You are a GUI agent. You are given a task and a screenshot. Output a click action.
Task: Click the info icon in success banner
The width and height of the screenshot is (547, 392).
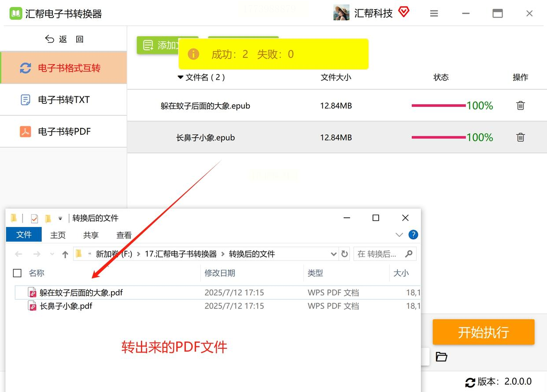[193, 54]
